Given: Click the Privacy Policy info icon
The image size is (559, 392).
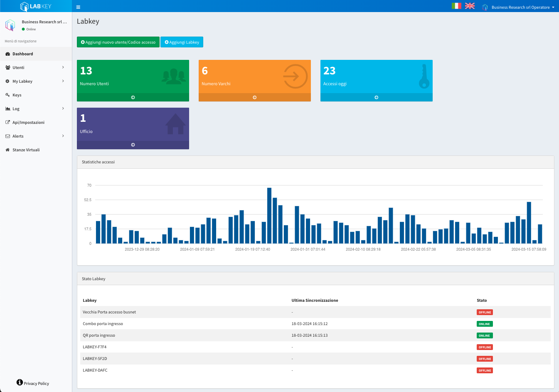Looking at the screenshot, I should [x=20, y=382].
